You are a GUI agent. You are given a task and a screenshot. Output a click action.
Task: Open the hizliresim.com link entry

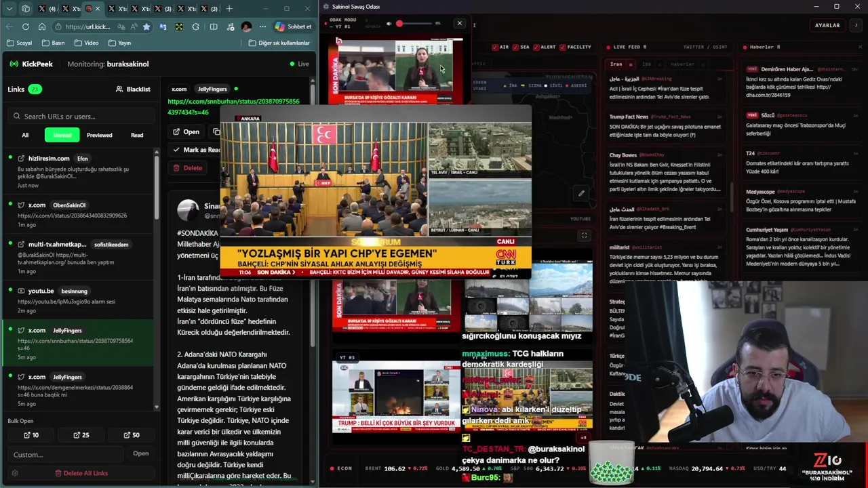click(x=78, y=171)
